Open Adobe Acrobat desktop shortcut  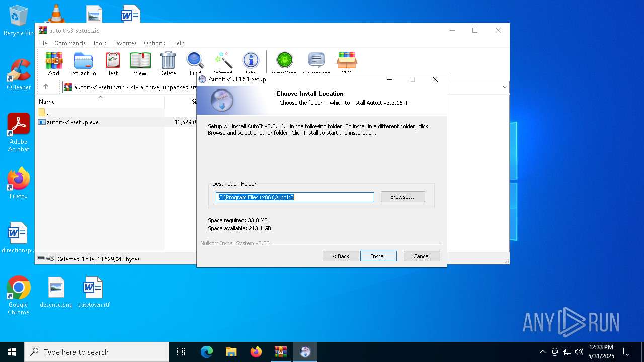19,133
